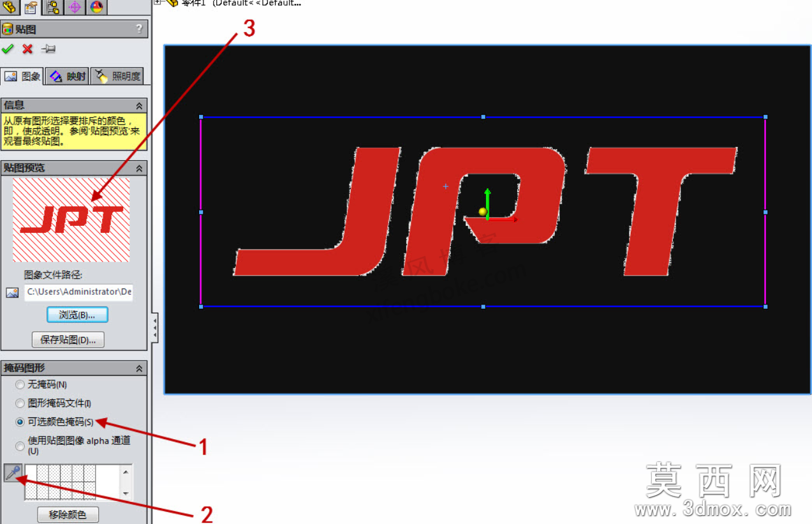Click the top-right decal resize handle

765,117
